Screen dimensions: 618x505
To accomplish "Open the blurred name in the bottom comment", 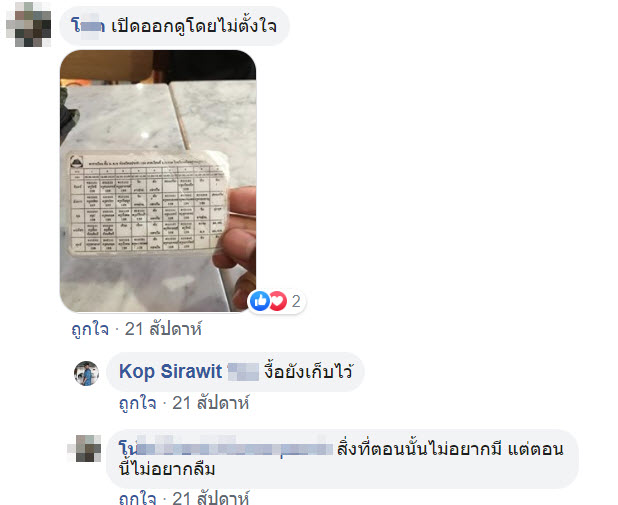I will pyautogui.click(x=226, y=449).
